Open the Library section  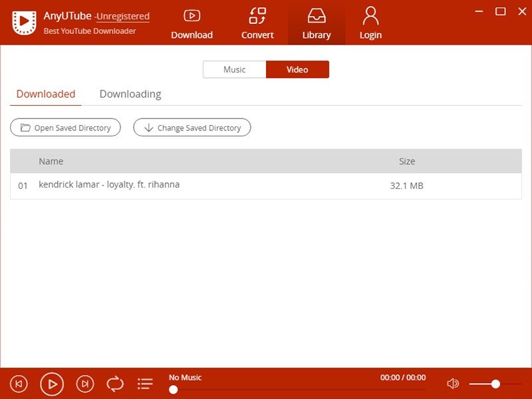pyautogui.click(x=317, y=24)
